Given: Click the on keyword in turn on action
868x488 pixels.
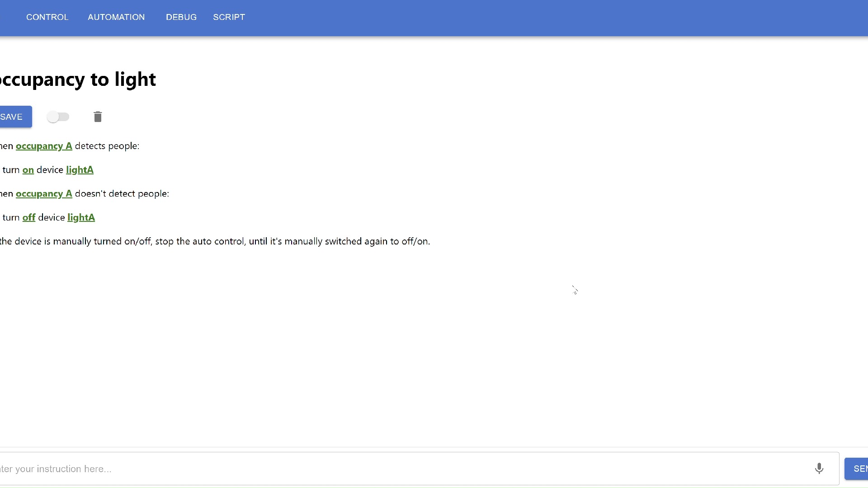Looking at the screenshot, I should pos(28,169).
